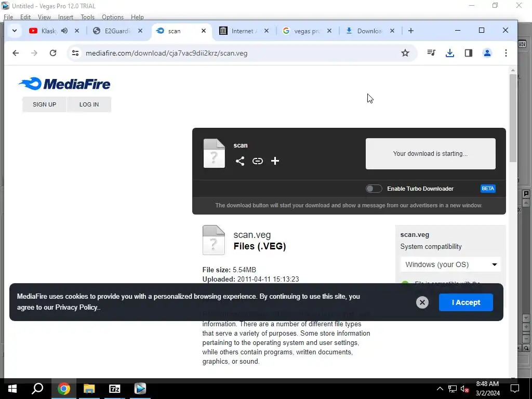Copy link icon next to share
The width and height of the screenshot is (532, 399).
click(x=258, y=161)
